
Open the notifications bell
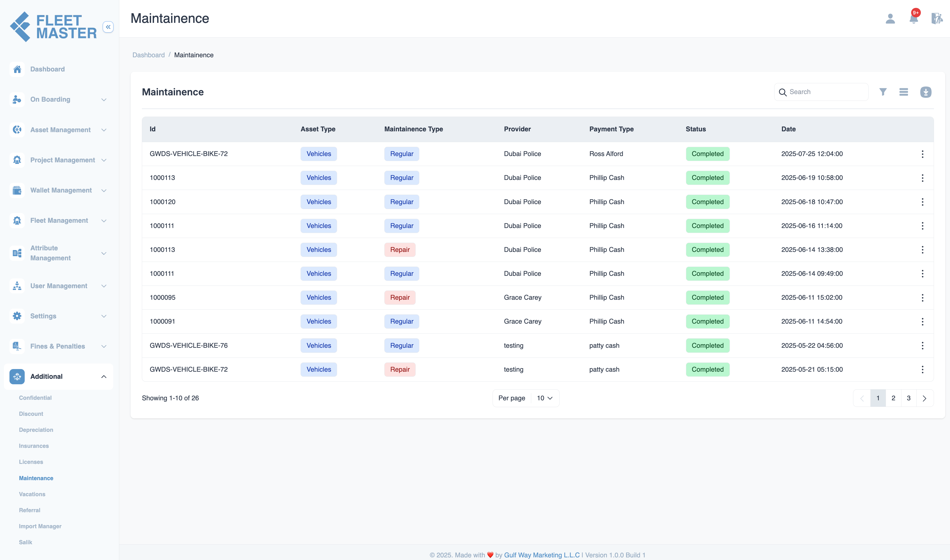[913, 18]
